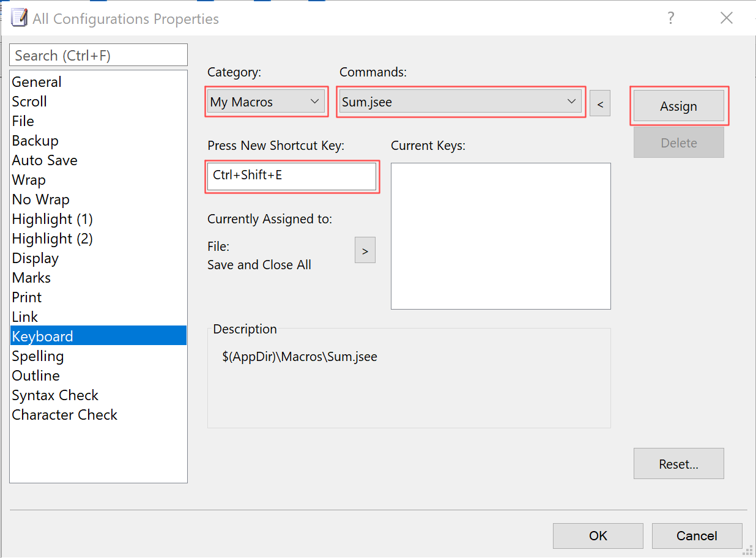Focus the Search (Ctrl+F) box
This screenshot has width=756, height=558.
(98, 55)
